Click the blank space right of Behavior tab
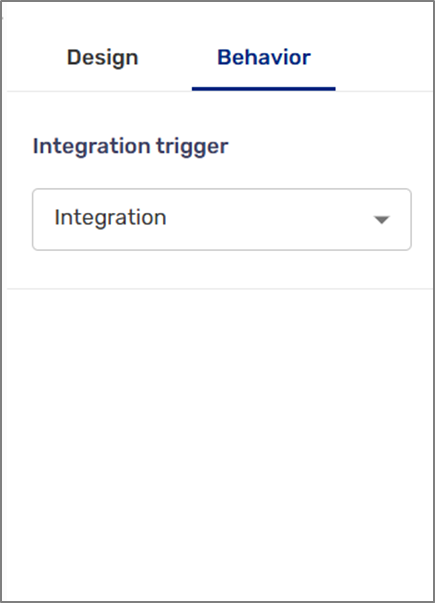435x603 pixels. coord(384,58)
